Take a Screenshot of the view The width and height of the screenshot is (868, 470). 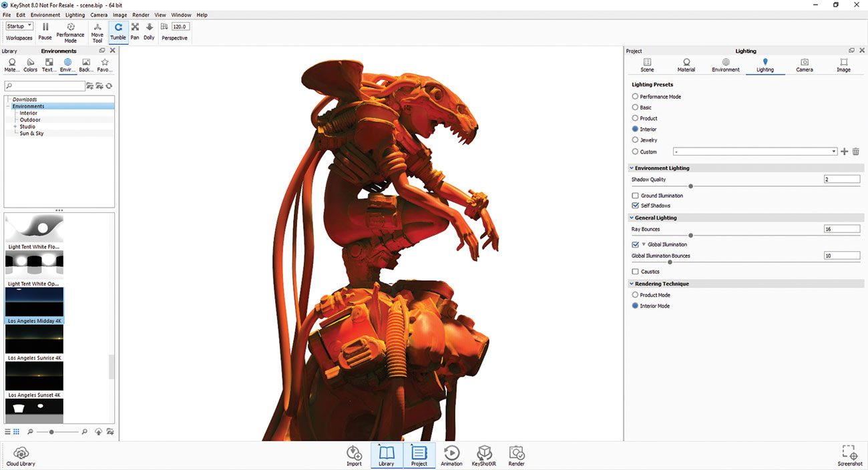[x=849, y=455]
